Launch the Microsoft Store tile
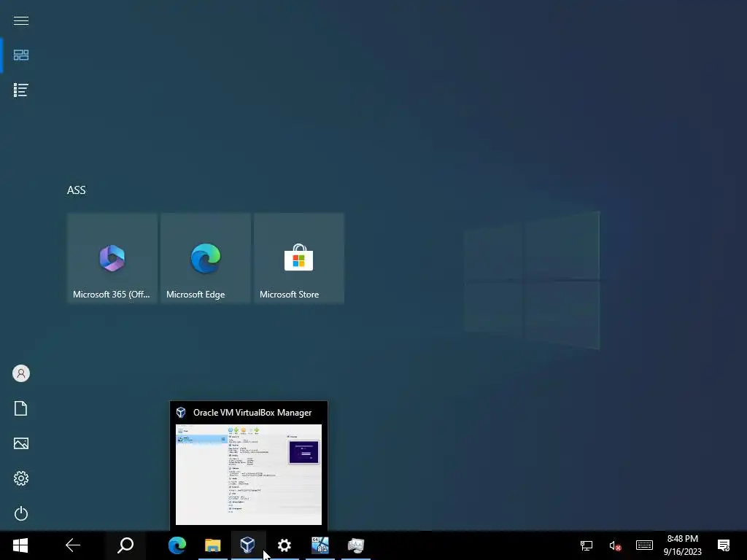This screenshot has width=747, height=560. coord(298,258)
